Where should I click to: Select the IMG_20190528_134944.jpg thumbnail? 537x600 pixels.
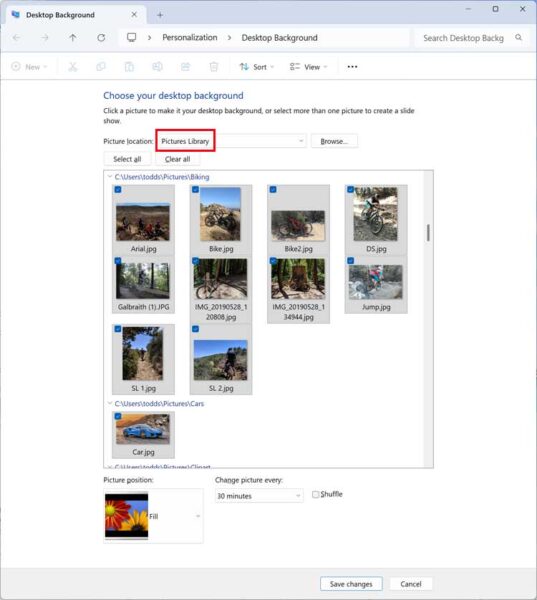pos(298,279)
